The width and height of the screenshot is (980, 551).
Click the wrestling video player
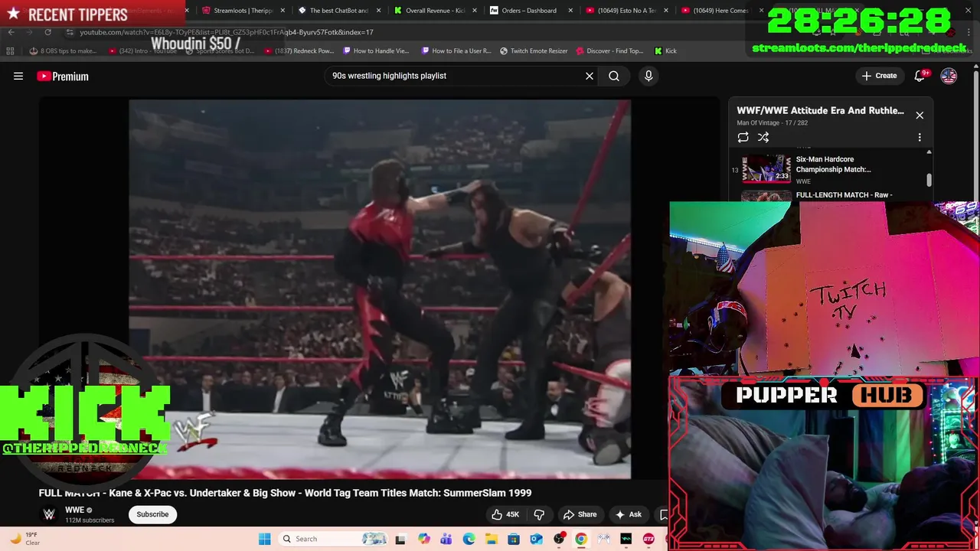pyautogui.click(x=380, y=289)
